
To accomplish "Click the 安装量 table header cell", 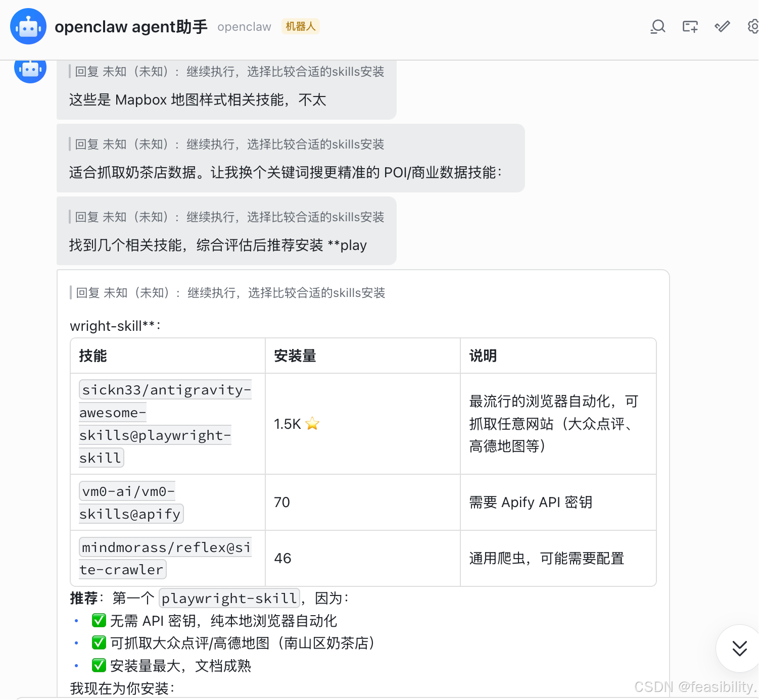I will click(295, 356).
